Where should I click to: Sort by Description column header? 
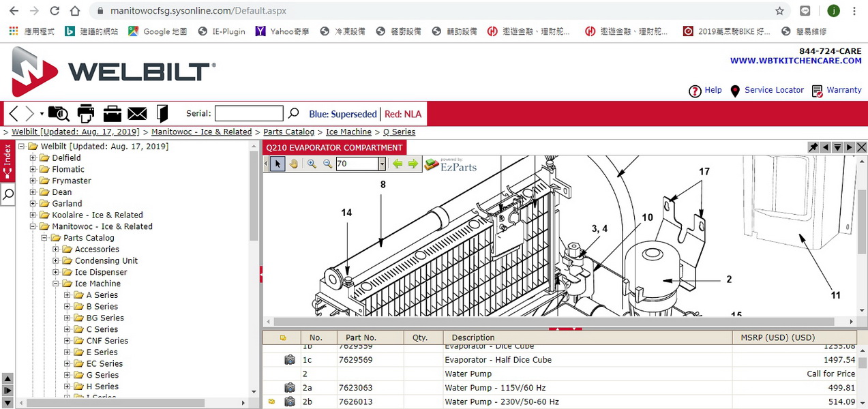pos(587,337)
